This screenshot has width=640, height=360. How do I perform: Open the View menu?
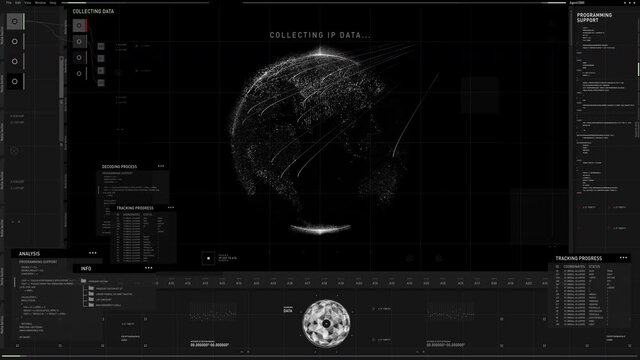pyautogui.click(x=28, y=2)
